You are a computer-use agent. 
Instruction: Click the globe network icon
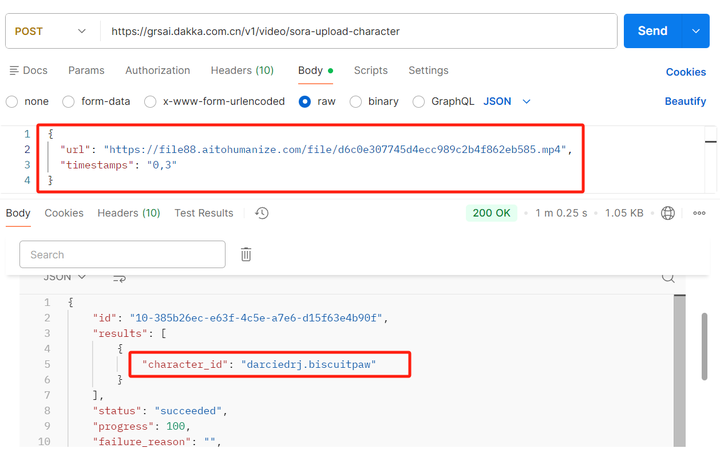pos(668,213)
